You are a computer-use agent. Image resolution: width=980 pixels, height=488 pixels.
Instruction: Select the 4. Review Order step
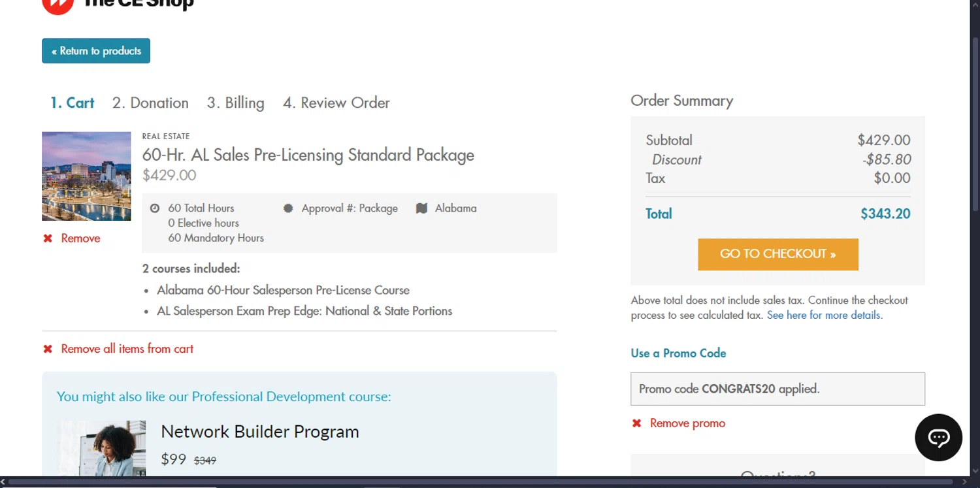click(x=336, y=103)
